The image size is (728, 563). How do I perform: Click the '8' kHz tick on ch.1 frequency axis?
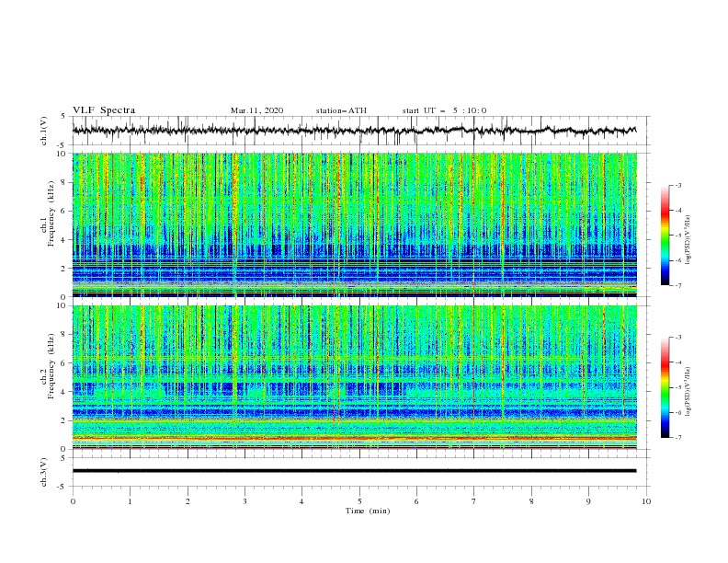coord(63,182)
